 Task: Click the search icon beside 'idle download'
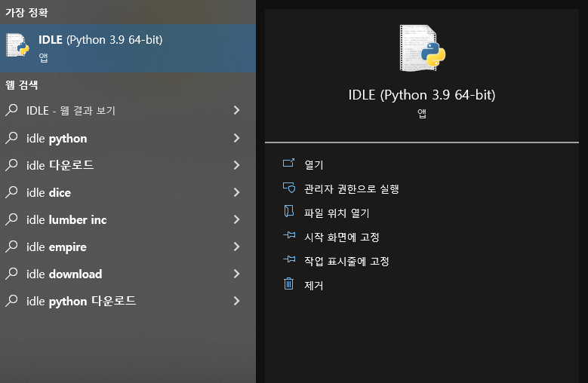coord(11,274)
